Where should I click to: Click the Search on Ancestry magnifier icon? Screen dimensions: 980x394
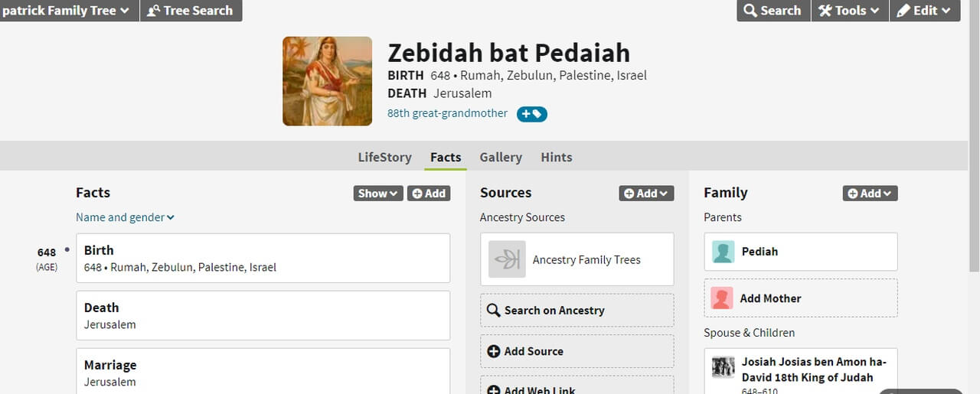pos(494,311)
